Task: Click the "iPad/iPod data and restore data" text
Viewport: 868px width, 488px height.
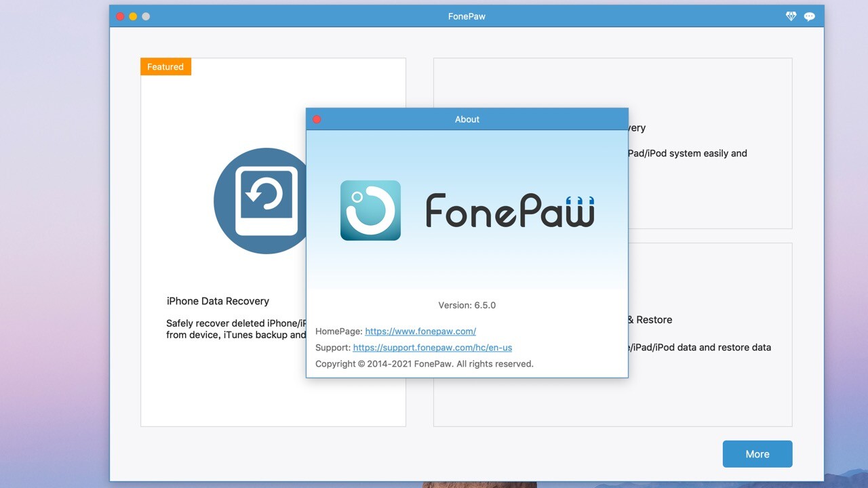Action: (x=700, y=348)
